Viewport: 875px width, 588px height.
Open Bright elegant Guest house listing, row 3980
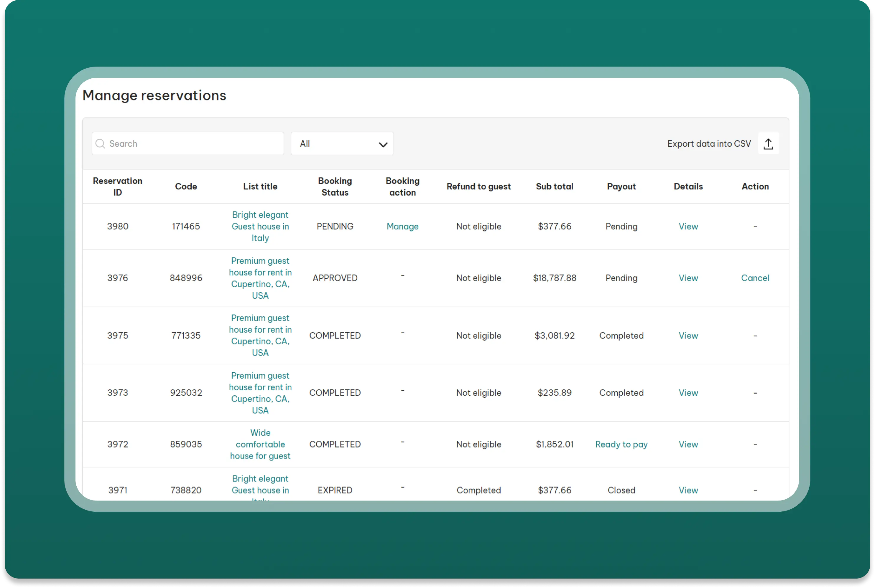[x=260, y=227]
